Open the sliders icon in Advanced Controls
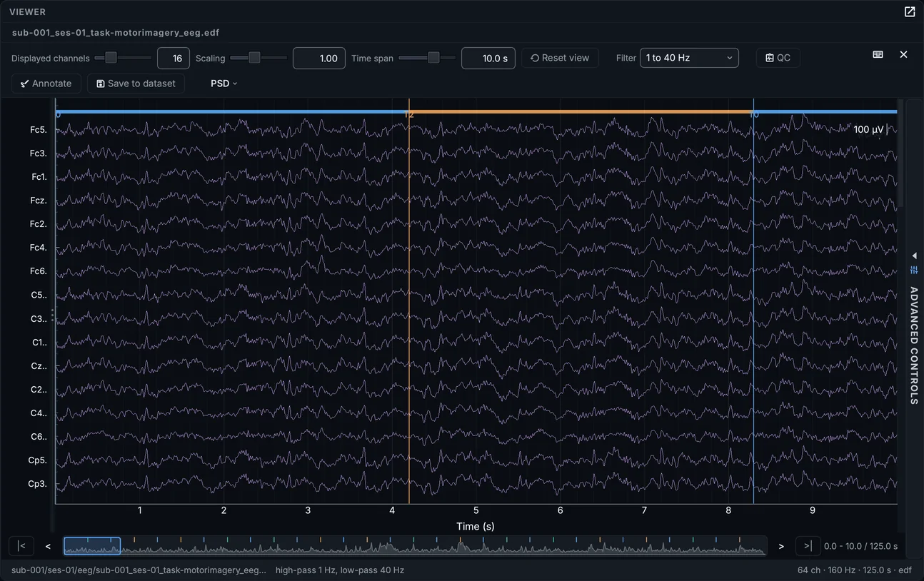 (x=914, y=270)
